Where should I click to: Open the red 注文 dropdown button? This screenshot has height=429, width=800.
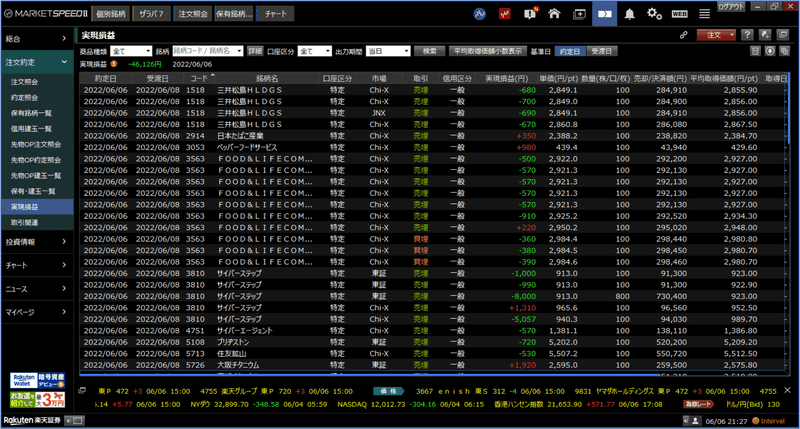(x=716, y=35)
